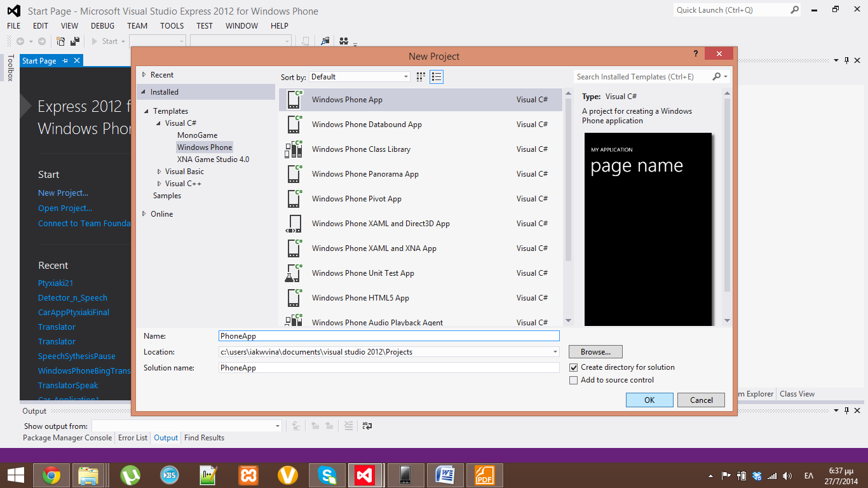868x488 pixels.
Task: Click the Windows Start button
Action: click(x=15, y=475)
